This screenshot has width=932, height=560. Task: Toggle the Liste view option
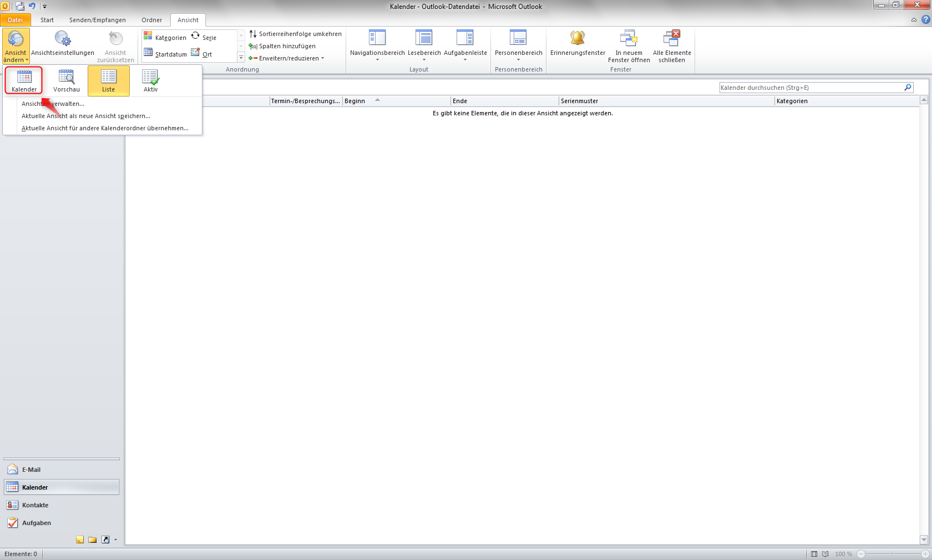point(108,80)
